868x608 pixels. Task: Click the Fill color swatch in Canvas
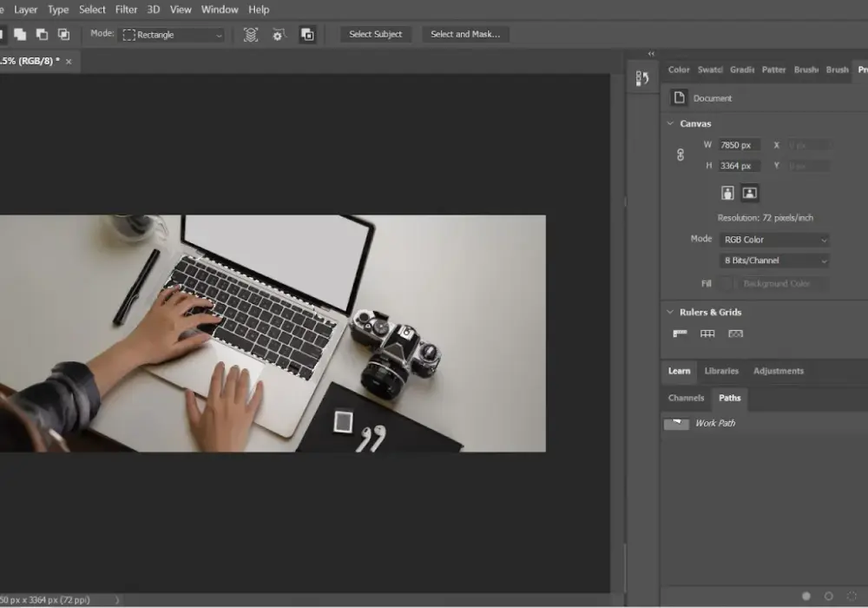coord(726,283)
